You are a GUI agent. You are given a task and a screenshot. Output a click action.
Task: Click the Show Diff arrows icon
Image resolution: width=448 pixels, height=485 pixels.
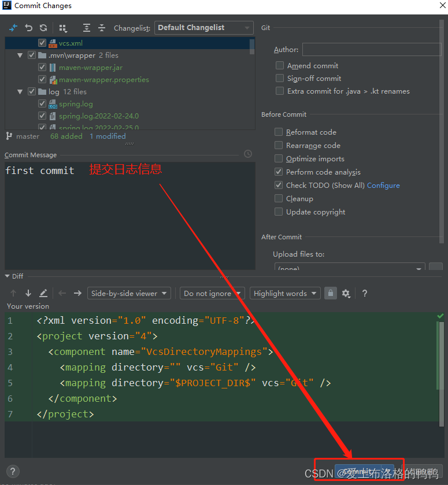[x=13, y=28]
